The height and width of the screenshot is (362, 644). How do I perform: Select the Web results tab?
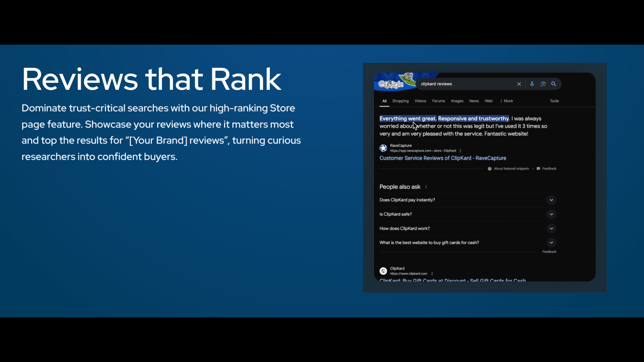click(489, 101)
